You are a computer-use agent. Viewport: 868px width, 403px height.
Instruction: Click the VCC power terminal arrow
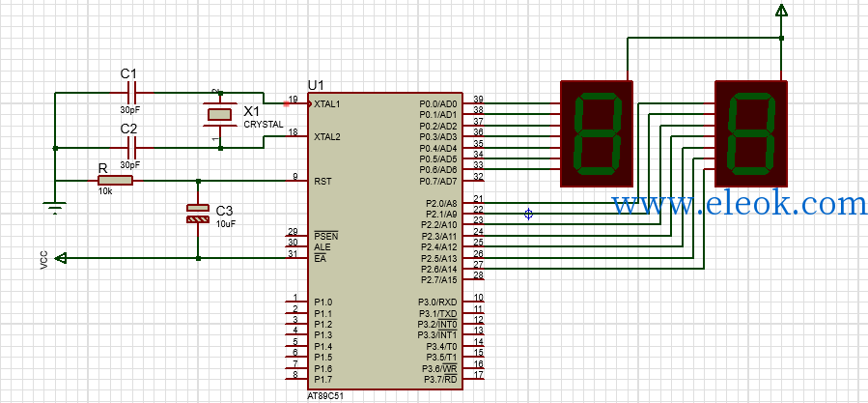[x=62, y=258]
